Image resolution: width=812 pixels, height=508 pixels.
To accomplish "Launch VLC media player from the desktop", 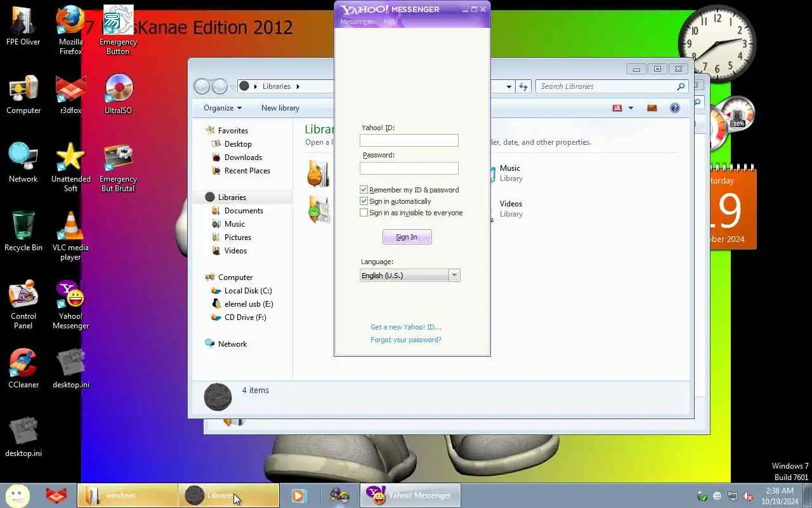I will point(70,236).
